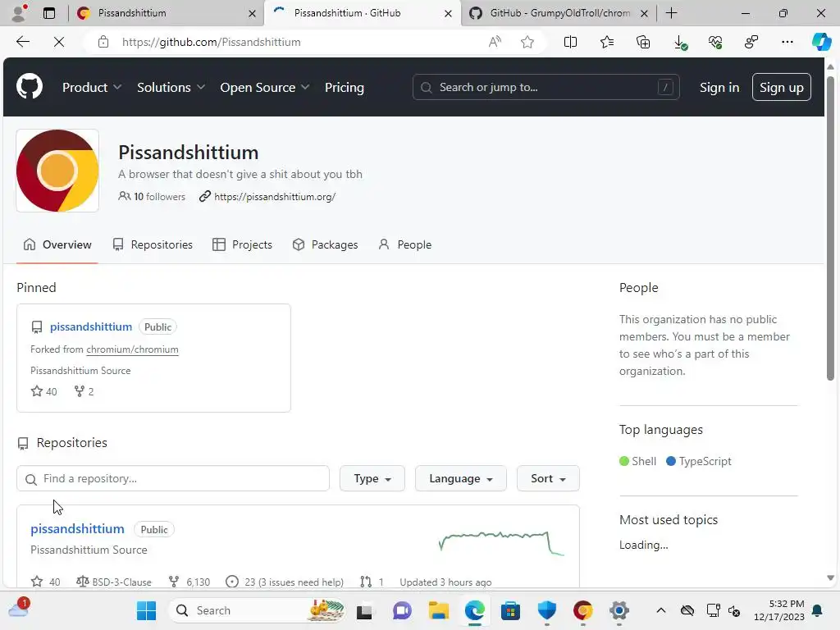Open Favorites list icon in toolbar
840x630 pixels.
click(x=607, y=42)
